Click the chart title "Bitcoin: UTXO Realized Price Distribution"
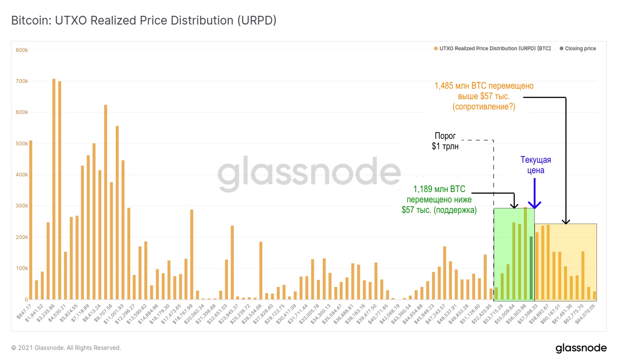The image size is (617, 364). [x=143, y=20]
